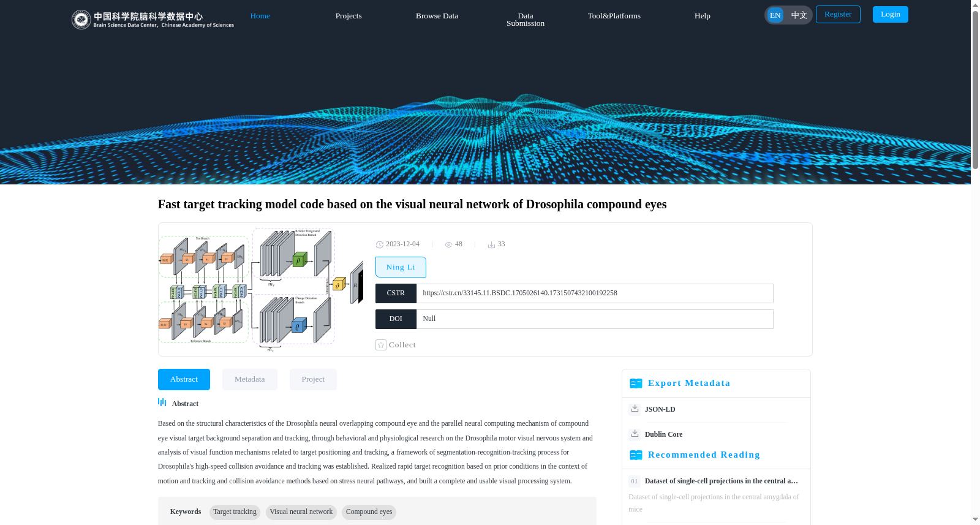Click the bars icon beside the Abstract heading
This screenshot has width=980, height=525.
point(162,402)
